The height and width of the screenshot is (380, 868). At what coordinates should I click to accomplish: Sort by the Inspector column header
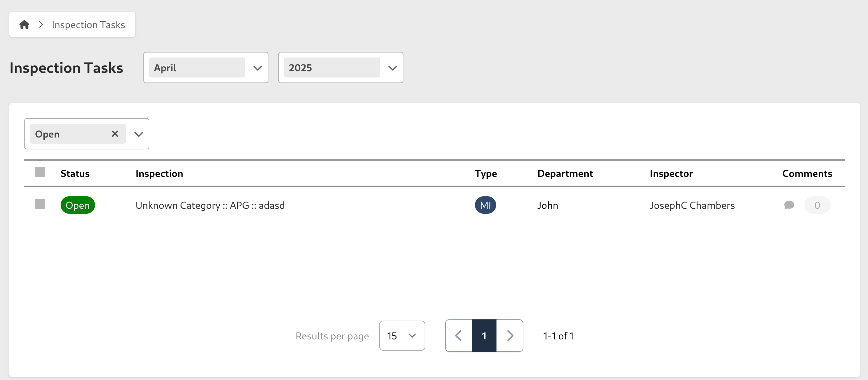(x=671, y=173)
